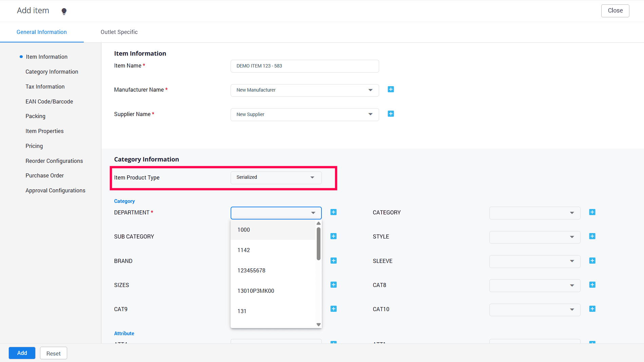Click plus icon beside CAT10 dropdown
Image resolution: width=644 pixels, height=362 pixels.
[592, 309]
